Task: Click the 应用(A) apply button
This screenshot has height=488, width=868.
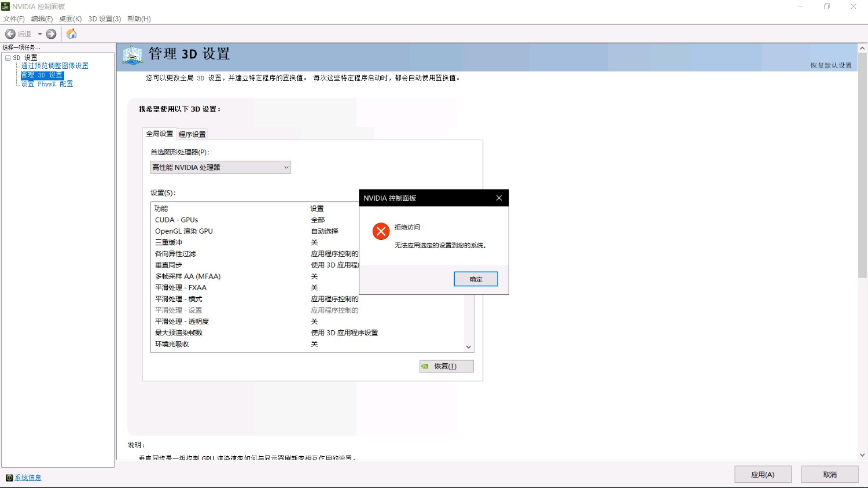Action: pos(763,475)
